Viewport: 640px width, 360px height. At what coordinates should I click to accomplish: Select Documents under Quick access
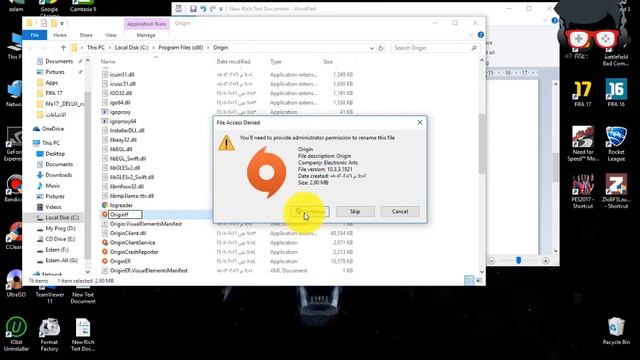tap(59, 61)
